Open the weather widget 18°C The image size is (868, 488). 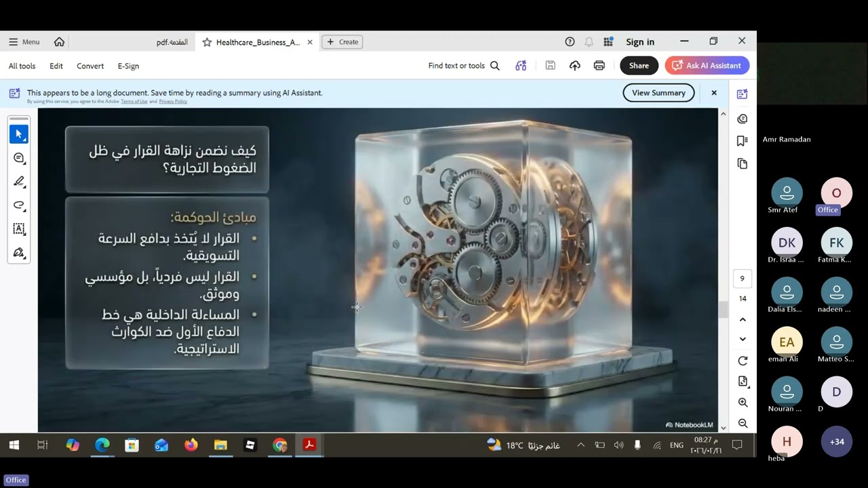523,445
